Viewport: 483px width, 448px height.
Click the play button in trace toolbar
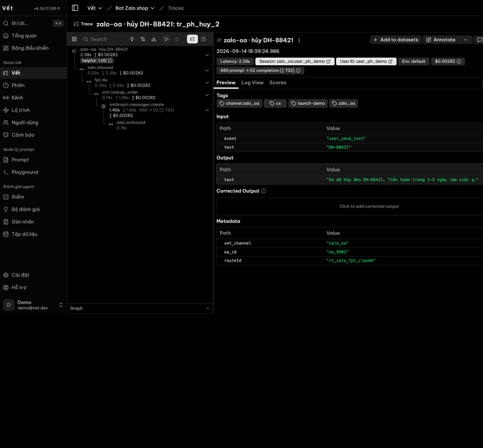click(x=166, y=39)
